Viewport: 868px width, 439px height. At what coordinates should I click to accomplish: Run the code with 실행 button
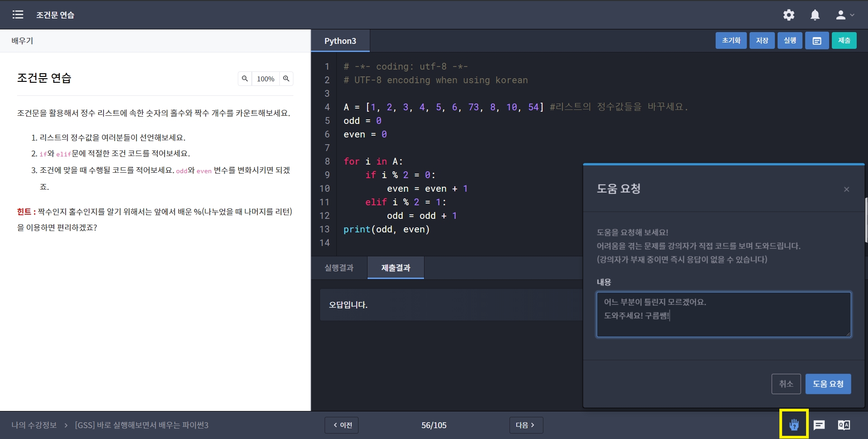click(789, 41)
